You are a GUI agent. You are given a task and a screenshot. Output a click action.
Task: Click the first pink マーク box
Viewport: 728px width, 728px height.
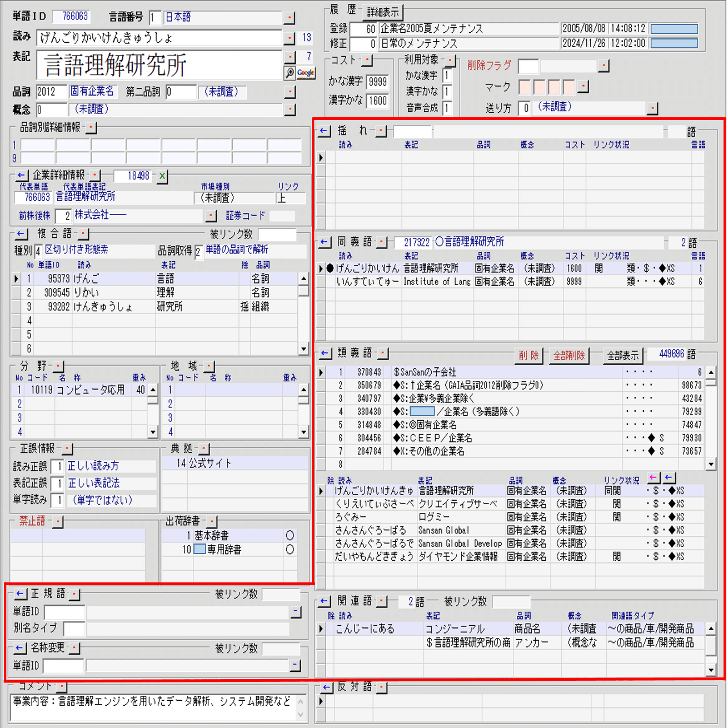(525, 87)
